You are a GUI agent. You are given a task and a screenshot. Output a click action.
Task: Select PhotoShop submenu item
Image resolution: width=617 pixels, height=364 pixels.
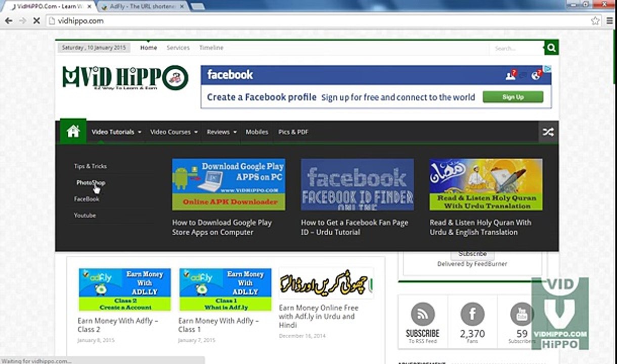pos(91,183)
